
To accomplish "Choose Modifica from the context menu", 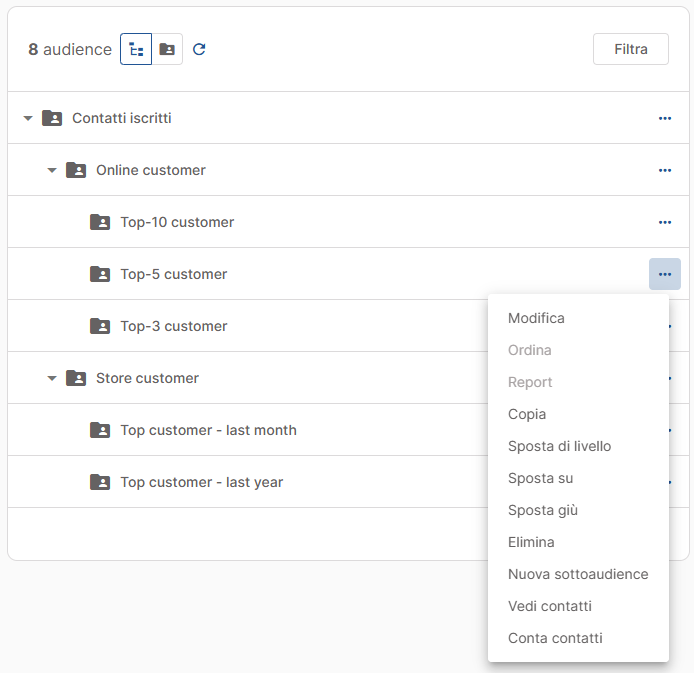I will point(536,318).
